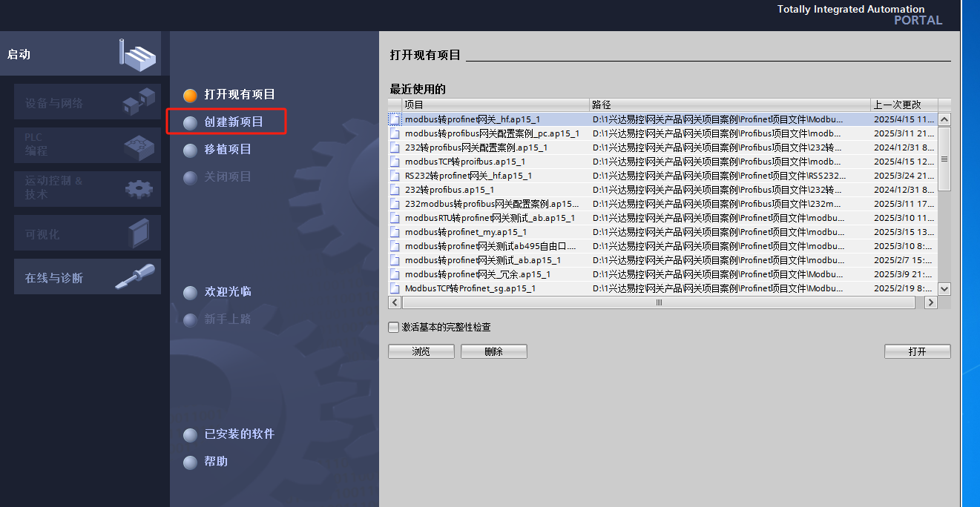Click the project list's vertical scrollbar up arrow
The height and width of the screenshot is (507, 980).
pos(944,119)
